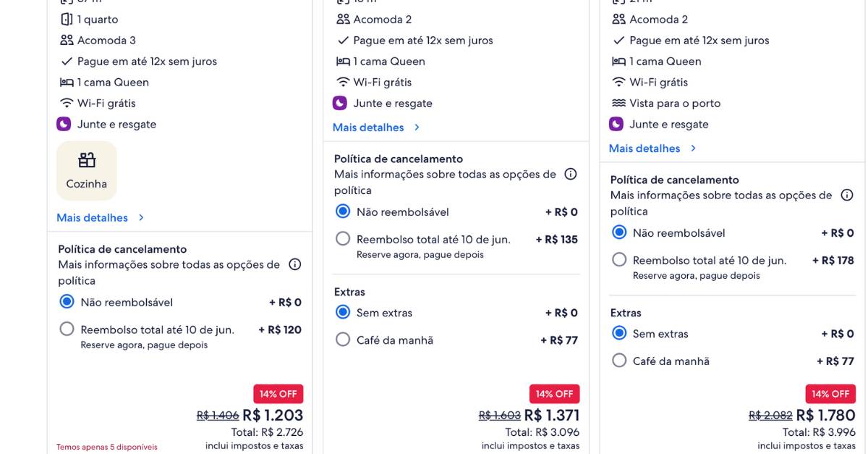This screenshot has width=868, height=454.
Task: Click the 14% OFF badge on R$ 1.203 price
Action: (x=278, y=394)
